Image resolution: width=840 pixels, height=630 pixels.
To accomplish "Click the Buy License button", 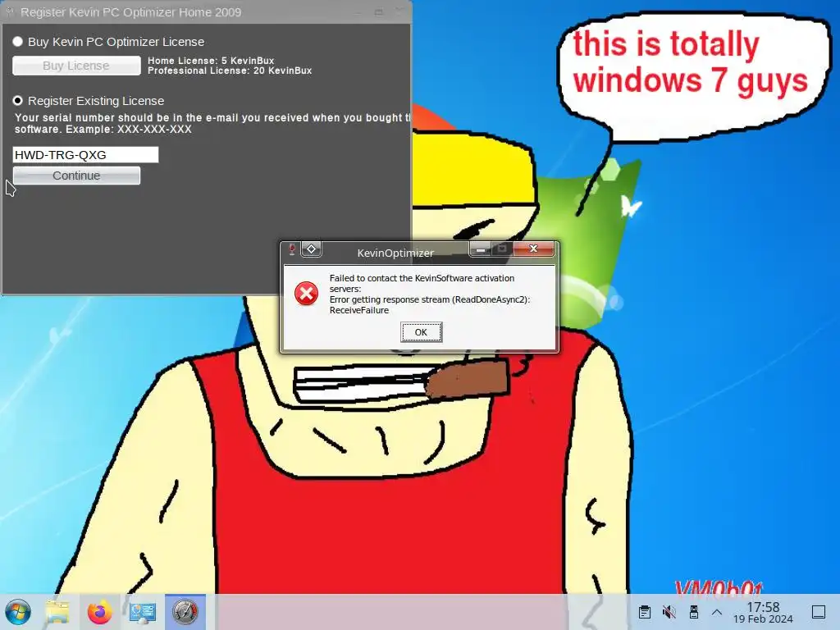I will tap(76, 66).
